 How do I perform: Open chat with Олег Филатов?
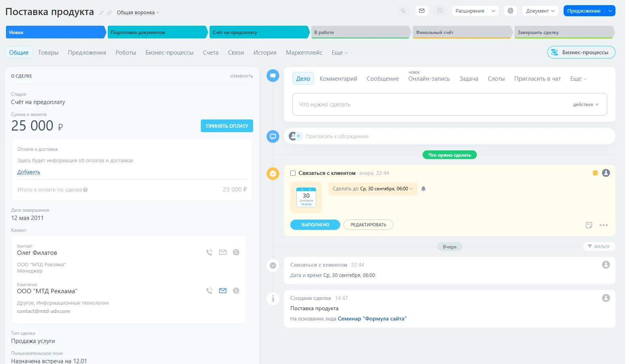(x=236, y=252)
